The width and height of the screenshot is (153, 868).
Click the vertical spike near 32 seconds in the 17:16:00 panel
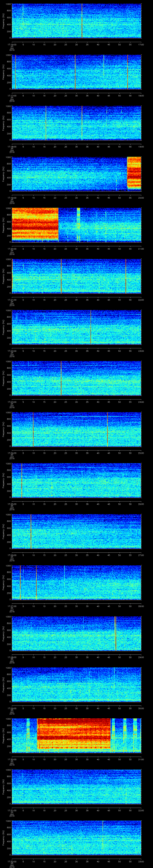click(x=82, y=21)
